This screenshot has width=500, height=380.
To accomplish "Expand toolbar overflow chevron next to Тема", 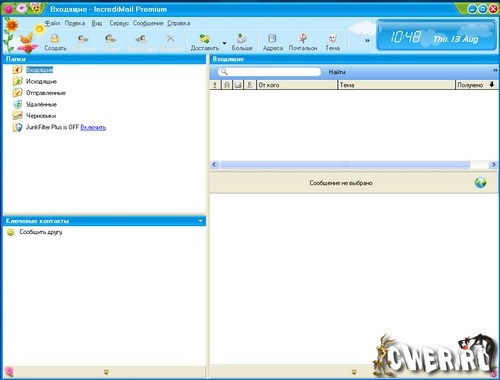I will [x=367, y=40].
